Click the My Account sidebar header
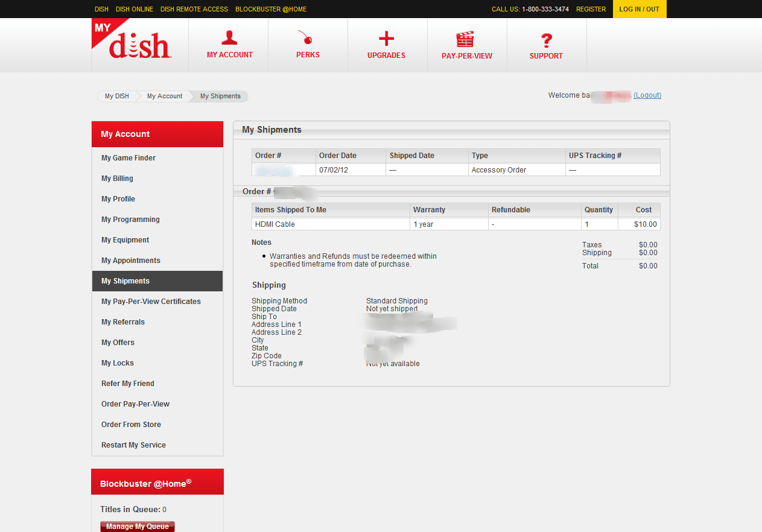 click(157, 134)
